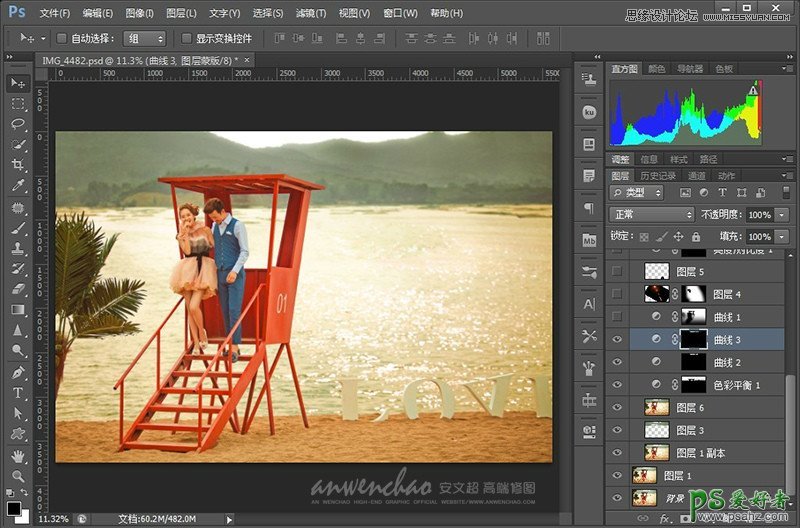Screen dimensions: 800x528
Task: Click the lock all layers padlock icon
Action: point(695,237)
